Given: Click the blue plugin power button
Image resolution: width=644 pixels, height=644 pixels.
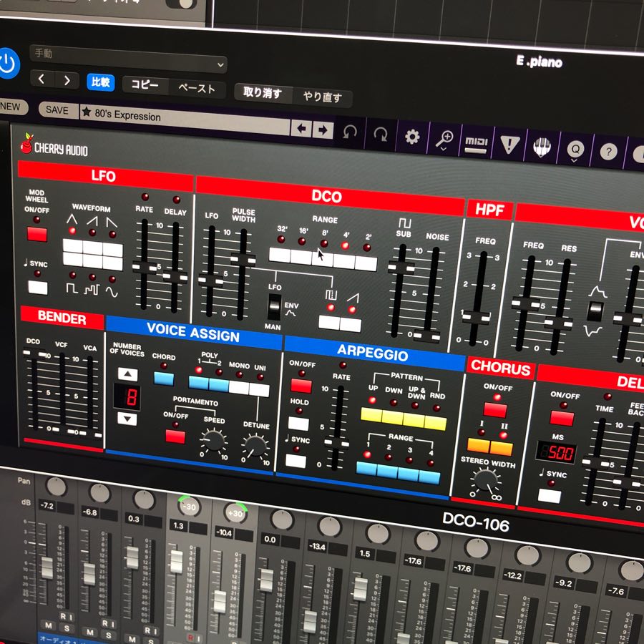Looking at the screenshot, I should click(8, 64).
